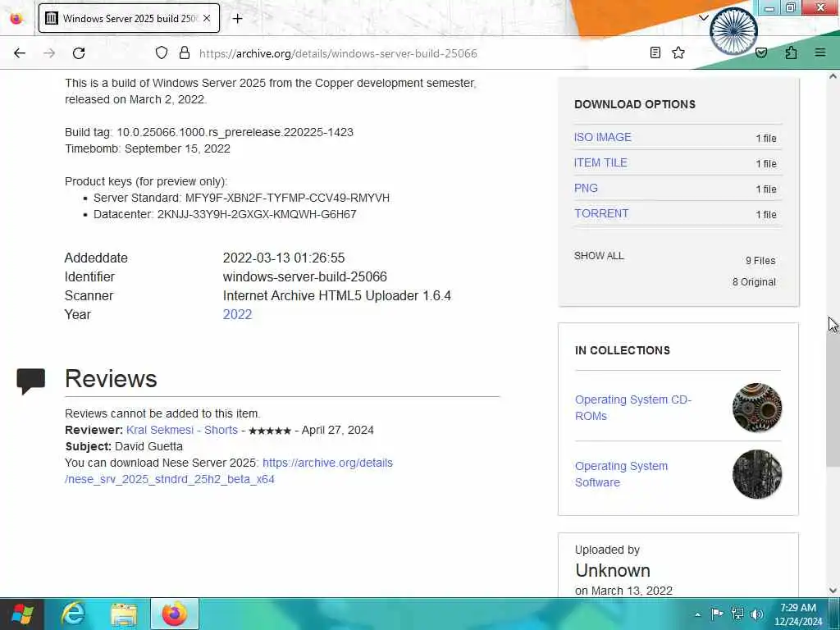840x630 pixels.
Task: Click the Datacenter product key text
Action: [225, 214]
